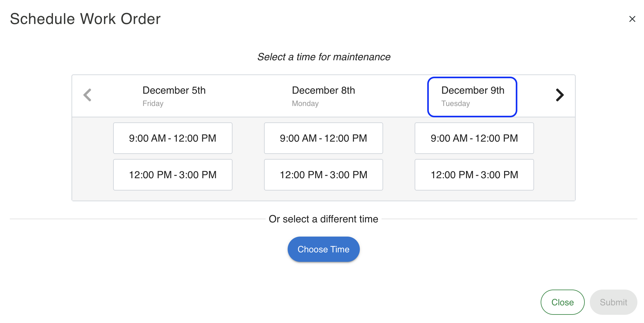Click the Tuesday weekday label
The height and width of the screenshot is (323, 644).
pos(455,103)
